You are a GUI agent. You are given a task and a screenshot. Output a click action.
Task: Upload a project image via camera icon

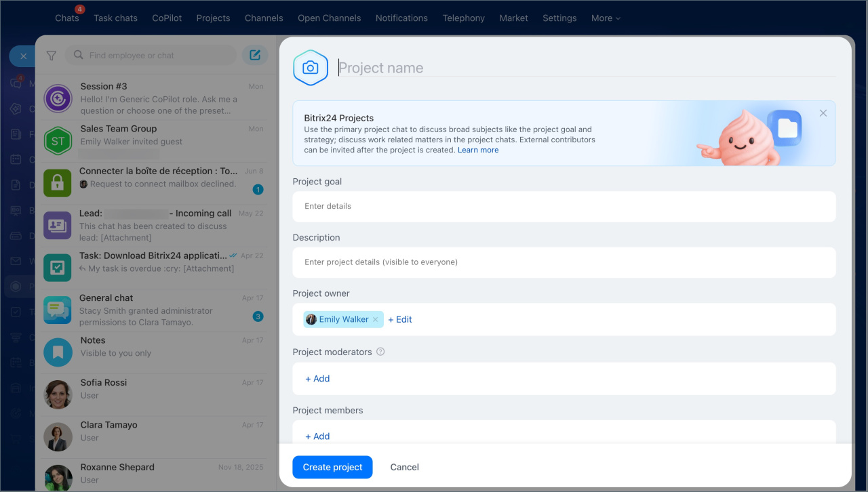311,68
